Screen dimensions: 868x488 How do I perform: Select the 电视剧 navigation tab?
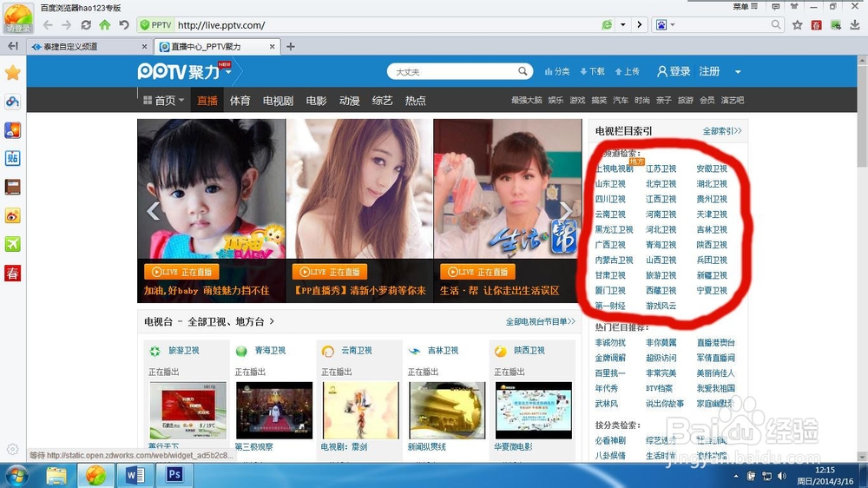278,100
